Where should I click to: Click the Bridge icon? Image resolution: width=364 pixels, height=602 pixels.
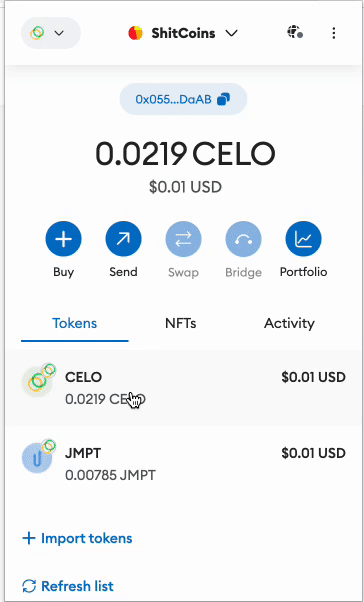click(243, 239)
